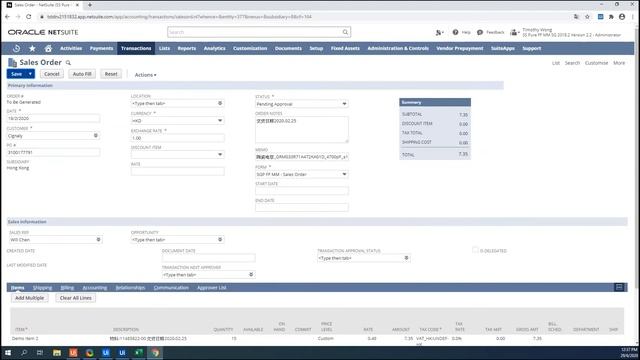Open the Save button dropdown arrow
This screenshot has width=640, height=360.
(30, 74)
